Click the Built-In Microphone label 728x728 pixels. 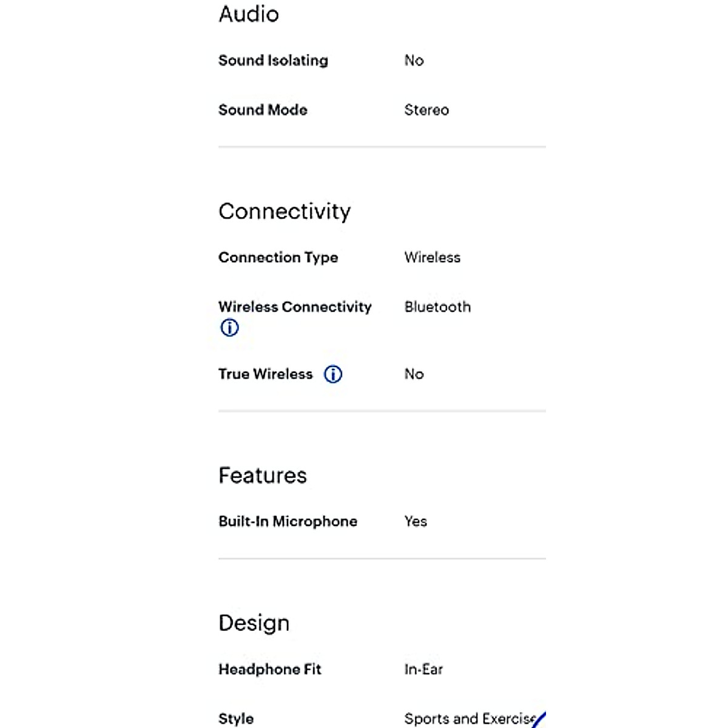point(288,521)
